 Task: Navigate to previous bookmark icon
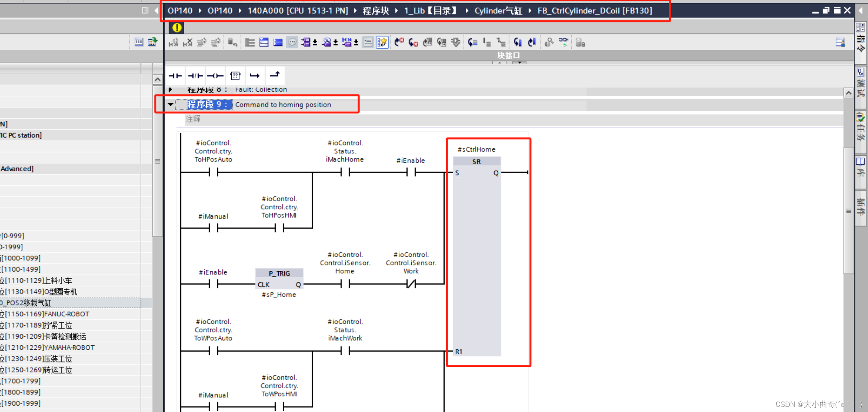point(532,42)
